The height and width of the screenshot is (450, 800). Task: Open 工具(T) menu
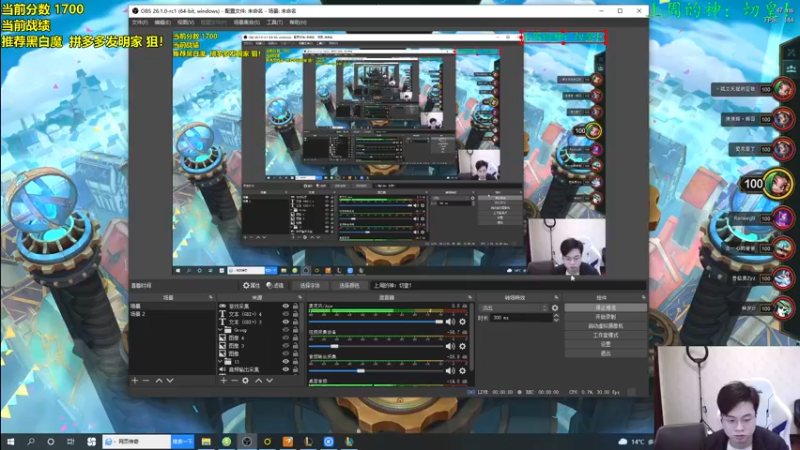pos(274,22)
